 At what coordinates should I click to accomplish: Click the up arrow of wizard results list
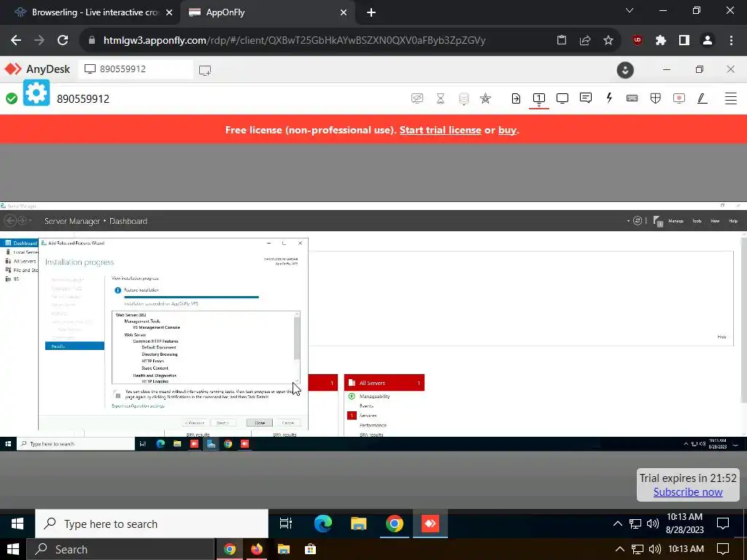click(298, 314)
